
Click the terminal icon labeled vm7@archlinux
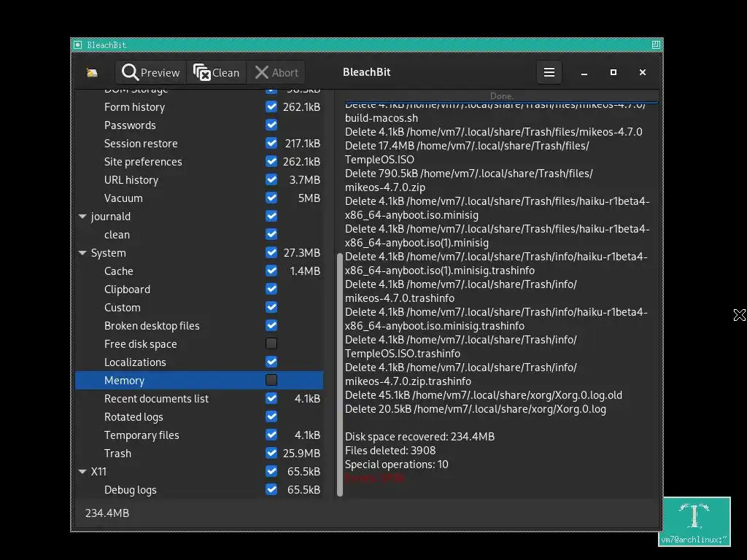(694, 521)
